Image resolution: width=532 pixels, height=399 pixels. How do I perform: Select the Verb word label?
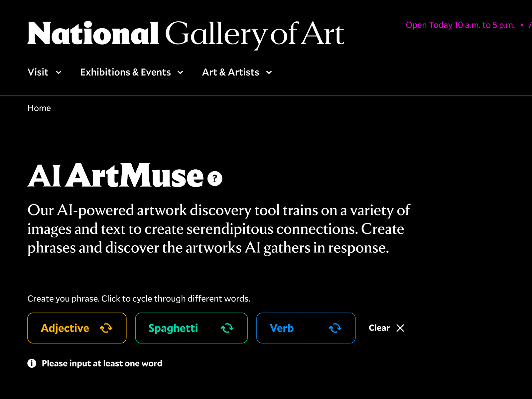point(282,328)
